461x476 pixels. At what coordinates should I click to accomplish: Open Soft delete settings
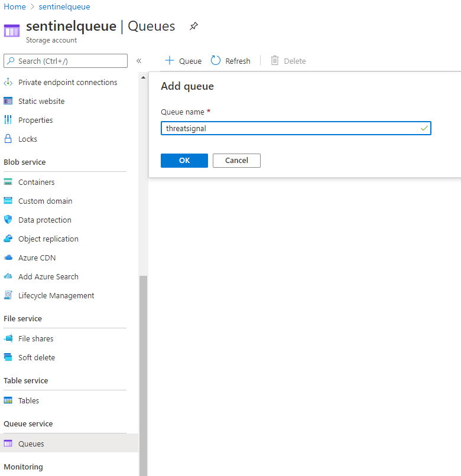click(x=37, y=357)
